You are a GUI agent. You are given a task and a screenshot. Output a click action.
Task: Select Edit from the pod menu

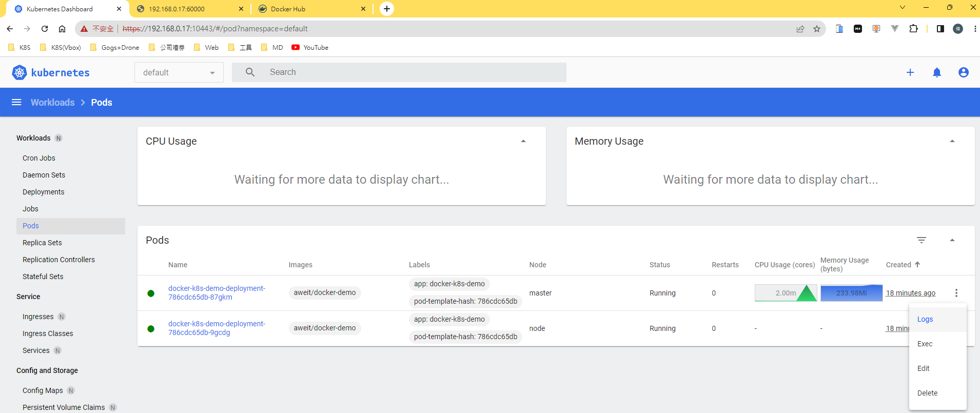click(x=938, y=368)
